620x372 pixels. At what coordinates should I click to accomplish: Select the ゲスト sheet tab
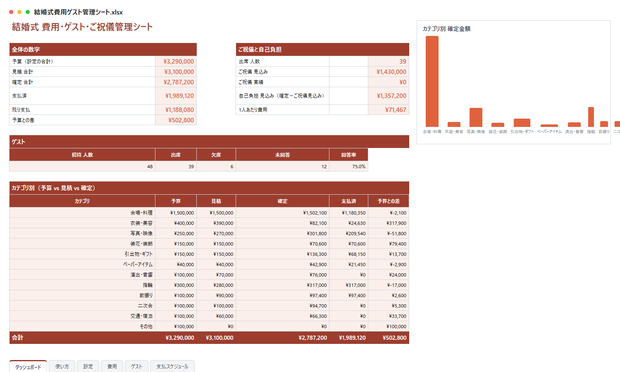136,366
